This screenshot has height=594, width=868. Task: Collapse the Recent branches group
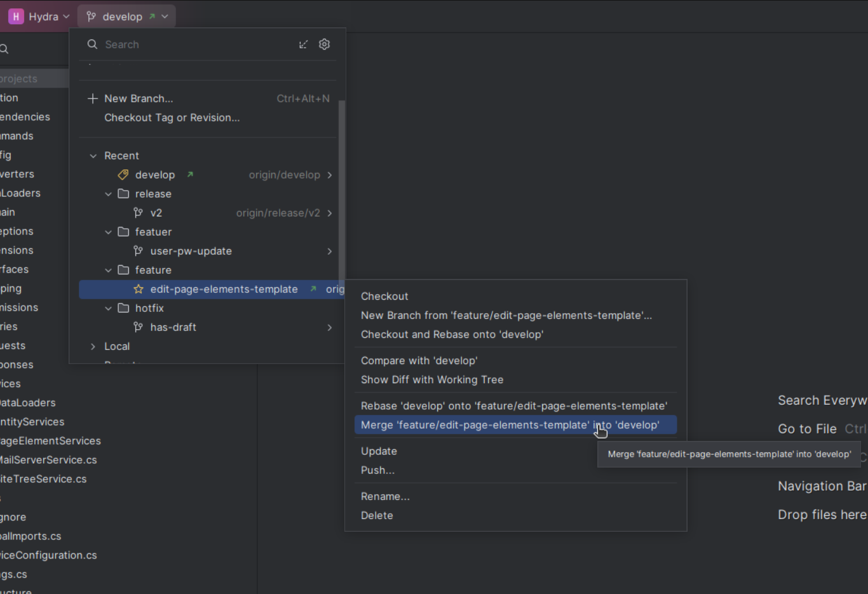click(93, 156)
